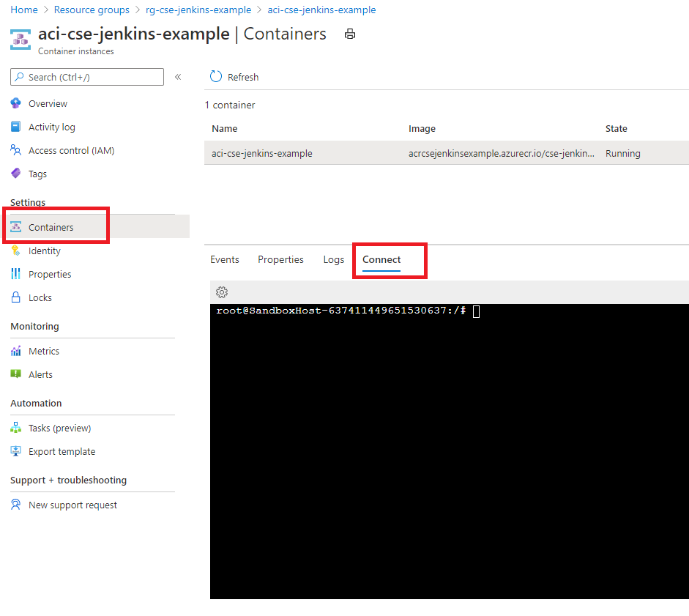Open Locks settings
This screenshot has width=689, height=616.
click(x=40, y=297)
